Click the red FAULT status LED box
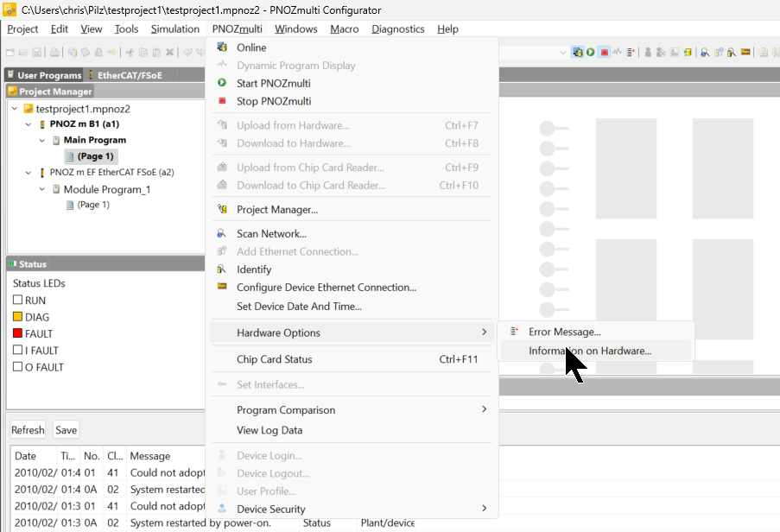The width and height of the screenshot is (780, 532). (17, 333)
